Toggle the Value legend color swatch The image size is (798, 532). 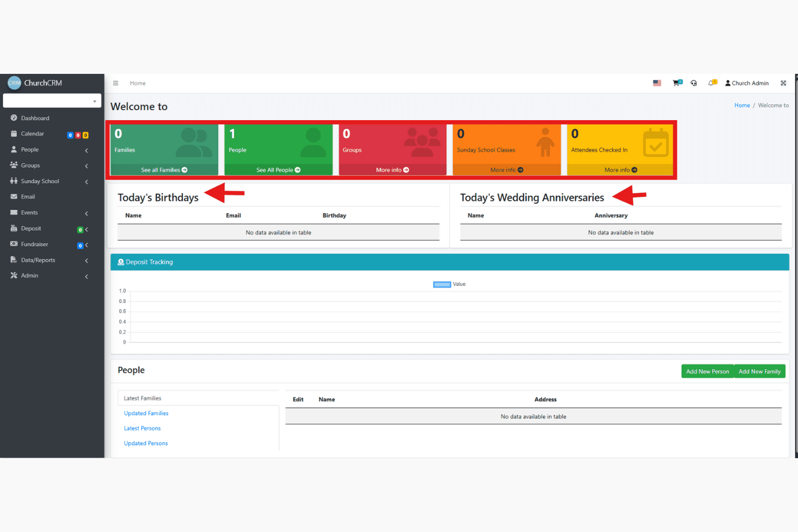pos(442,285)
